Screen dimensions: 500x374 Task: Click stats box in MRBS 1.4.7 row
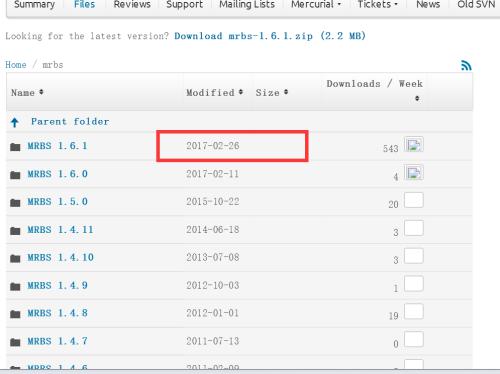tap(414, 339)
